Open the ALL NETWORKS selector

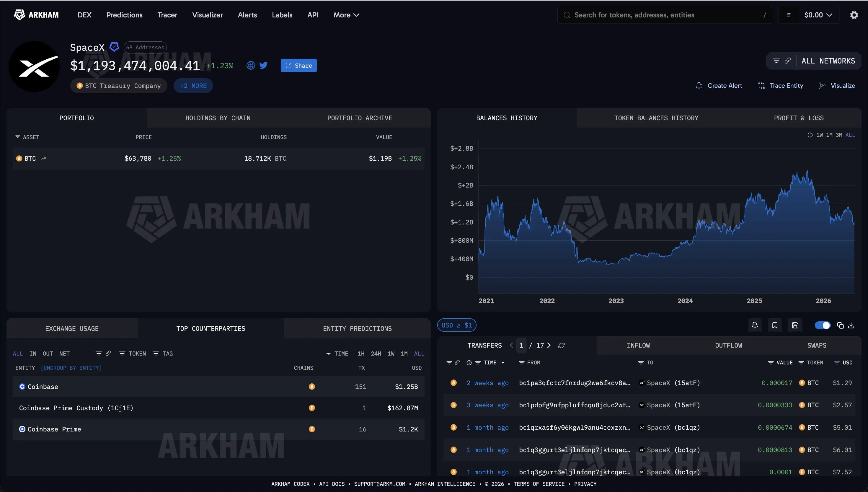tap(828, 61)
